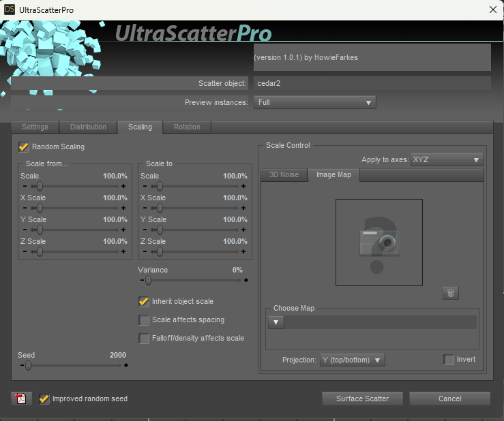Image resolution: width=504 pixels, height=421 pixels.
Task: Click plus for Scale to Z Scale
Action: pos(243,251)
